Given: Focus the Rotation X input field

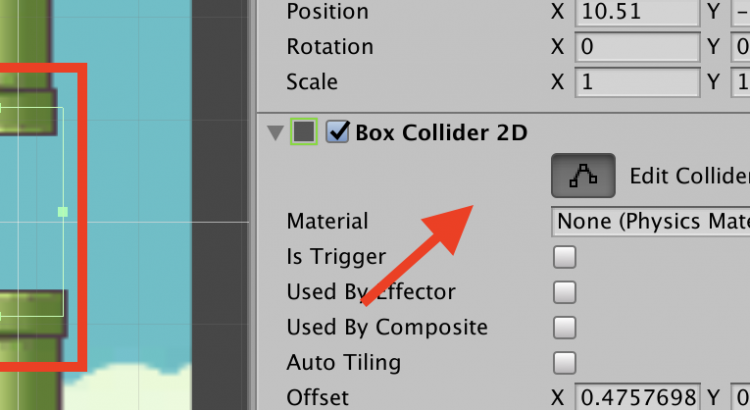Looking at the screenshot, I should 636,47.
